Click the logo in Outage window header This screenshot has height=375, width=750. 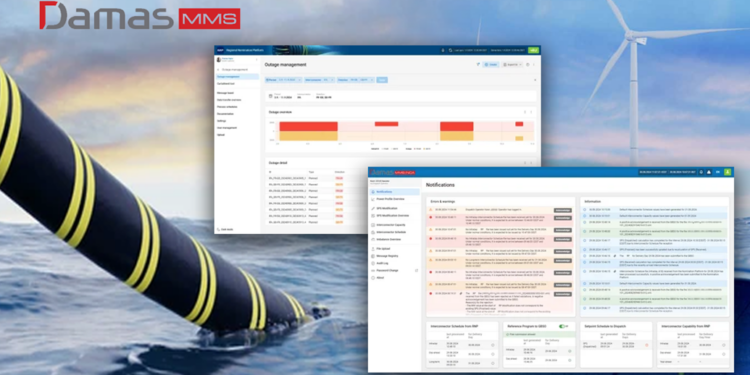pyautogui.click(x=220, y=50)
